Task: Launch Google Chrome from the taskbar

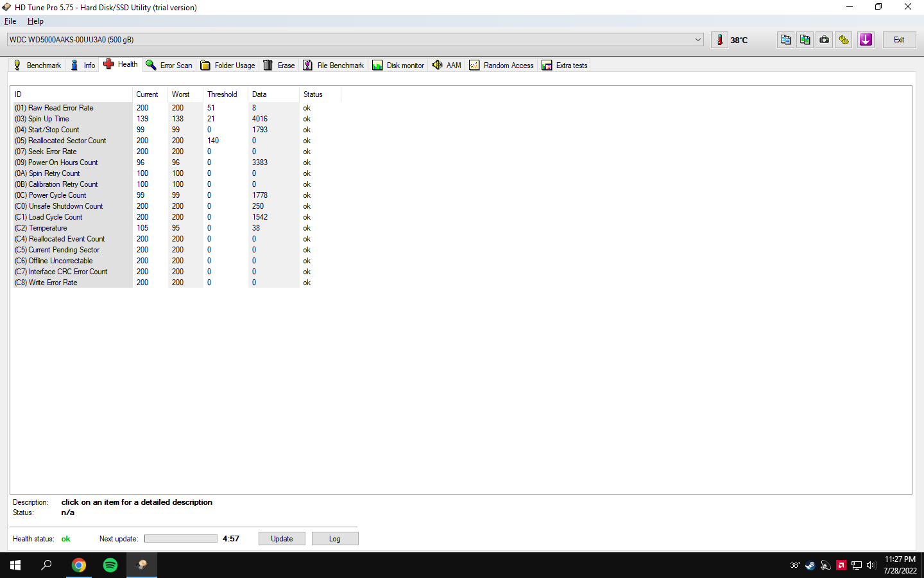Action: click(79, 565)
